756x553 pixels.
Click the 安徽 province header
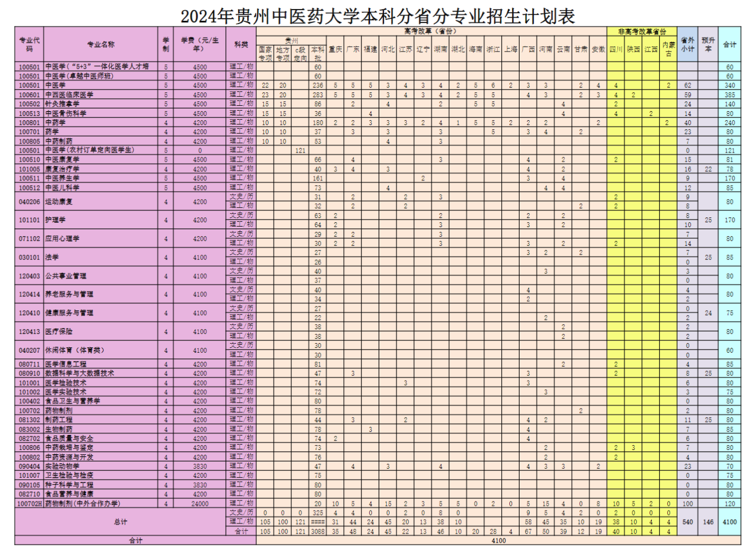point(598,49)
